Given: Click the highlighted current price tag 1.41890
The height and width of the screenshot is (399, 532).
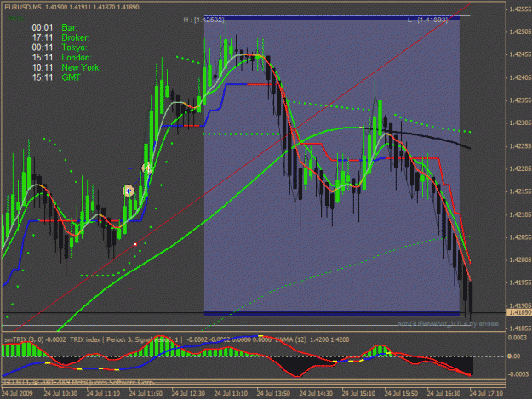Looking at the screenshot, I should [x=518, y=312].
